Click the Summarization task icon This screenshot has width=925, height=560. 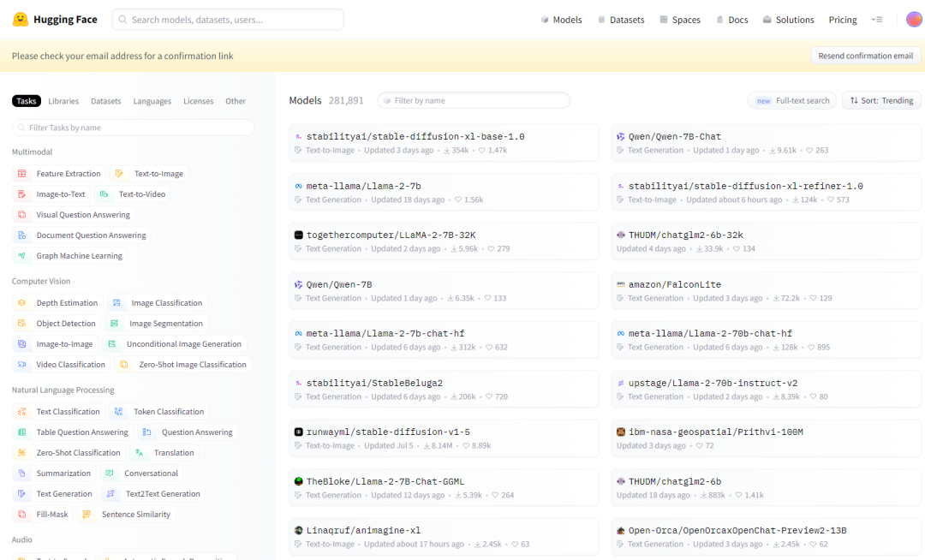tap(21, 474)
